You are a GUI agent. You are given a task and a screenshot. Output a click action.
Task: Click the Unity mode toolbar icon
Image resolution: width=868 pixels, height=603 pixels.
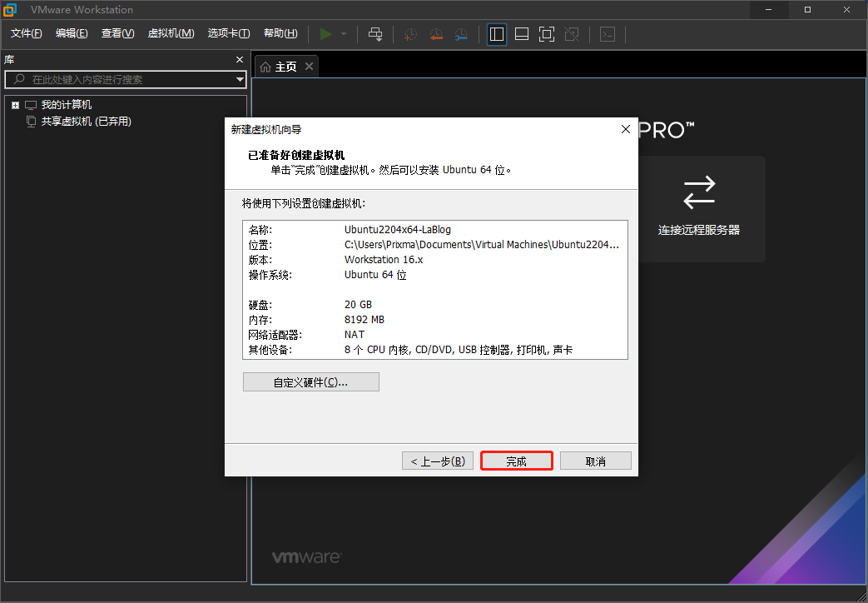coord(572,34)
